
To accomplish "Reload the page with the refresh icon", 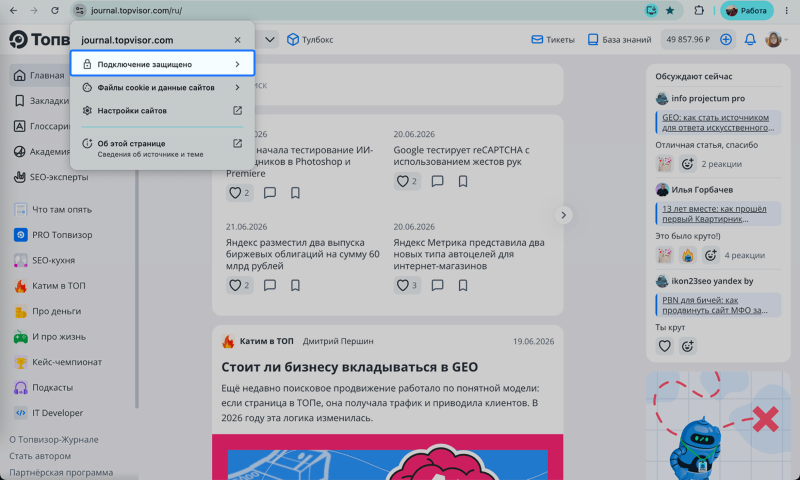I will point(55,10).
